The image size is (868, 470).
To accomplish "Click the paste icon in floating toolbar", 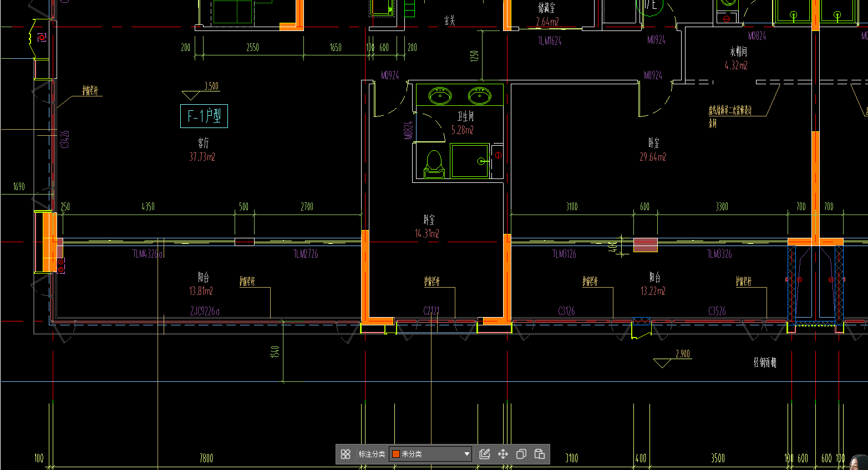I will pyautogui.click(x=540, y=454).
